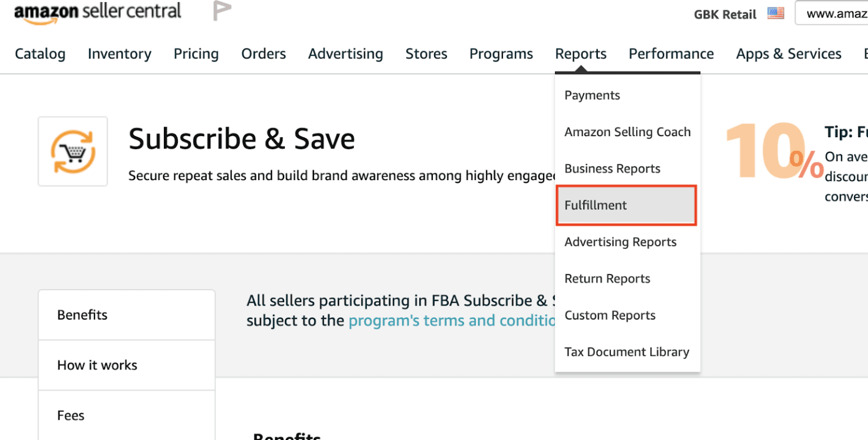
Task: Open the Orders menu
Action: click(263, 54)
